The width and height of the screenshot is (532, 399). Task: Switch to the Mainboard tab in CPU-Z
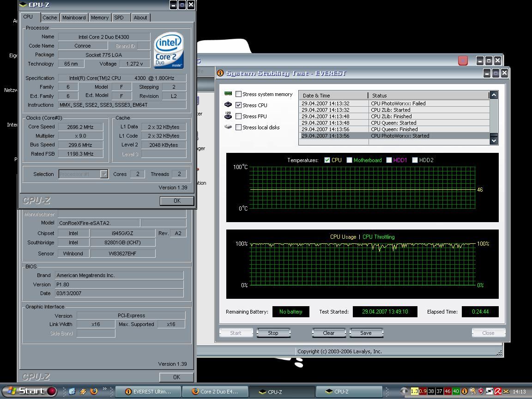tap(74, 18)
